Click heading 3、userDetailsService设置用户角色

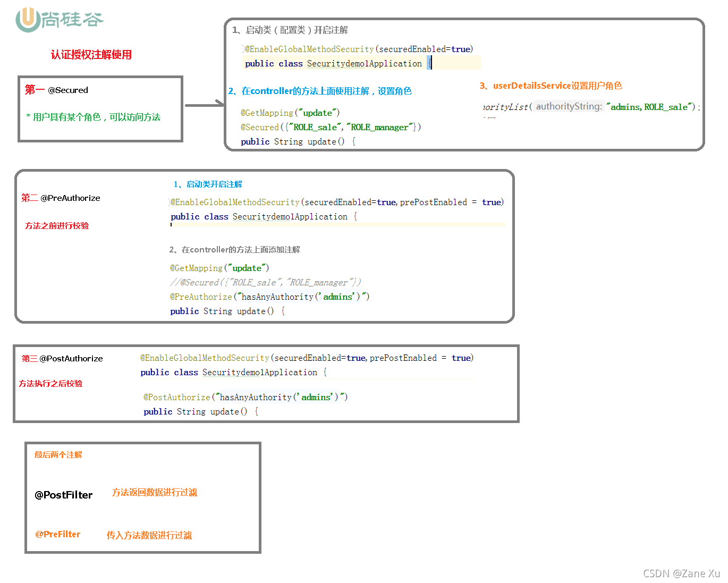coord(551,86)
